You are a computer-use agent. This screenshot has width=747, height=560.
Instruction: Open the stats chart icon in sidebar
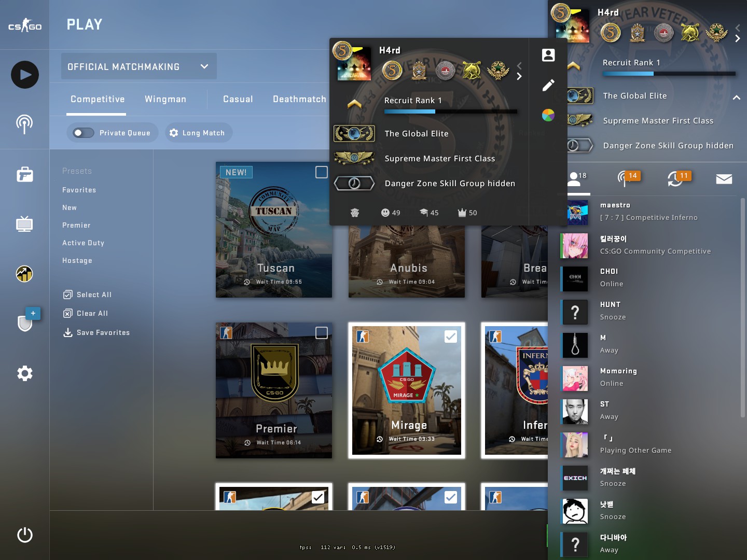coord(24,273)
